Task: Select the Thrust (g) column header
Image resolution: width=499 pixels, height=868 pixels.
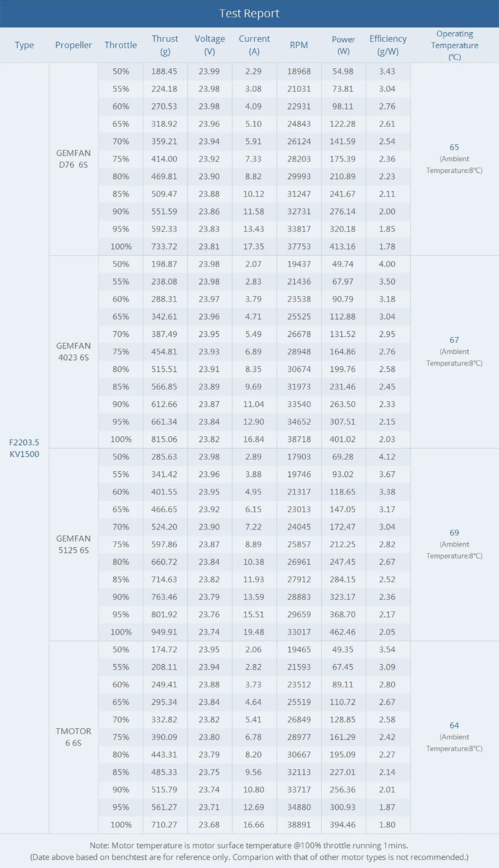Action: tap(165, 45)
